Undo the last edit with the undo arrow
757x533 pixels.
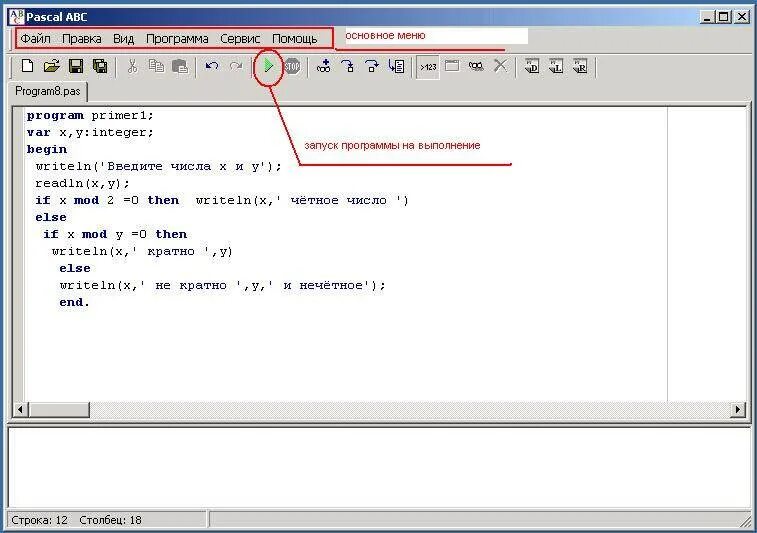(x=211, y=66)
